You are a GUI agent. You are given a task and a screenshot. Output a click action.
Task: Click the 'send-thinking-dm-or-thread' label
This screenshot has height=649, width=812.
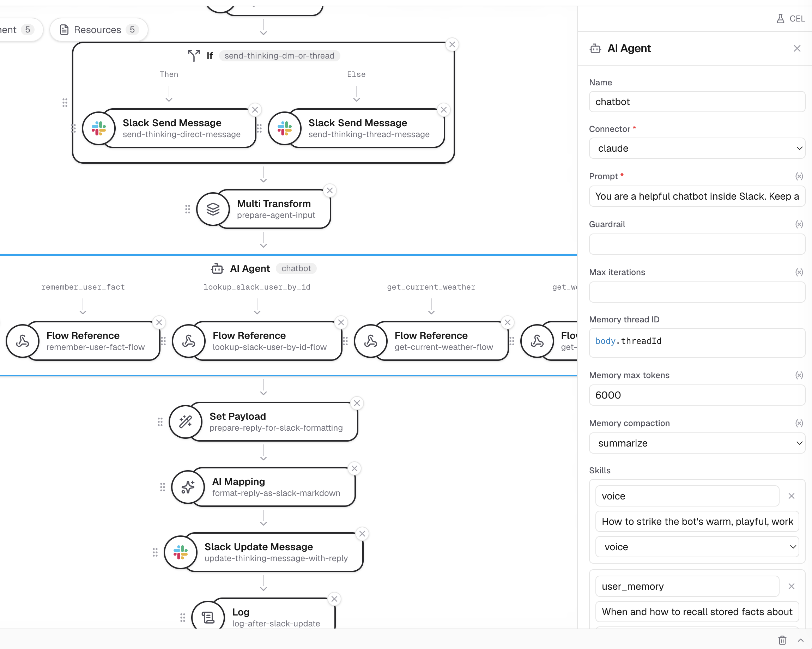(279, 56)
